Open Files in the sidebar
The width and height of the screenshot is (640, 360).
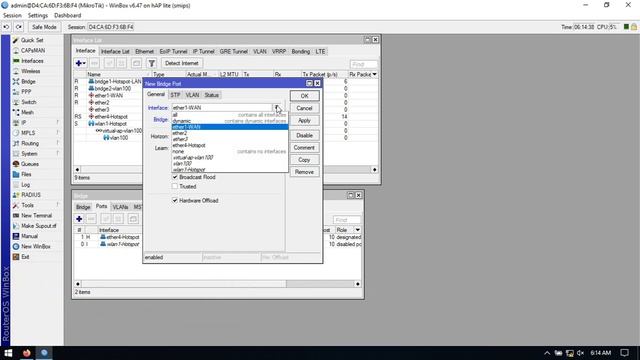click(x=26, y=174)
